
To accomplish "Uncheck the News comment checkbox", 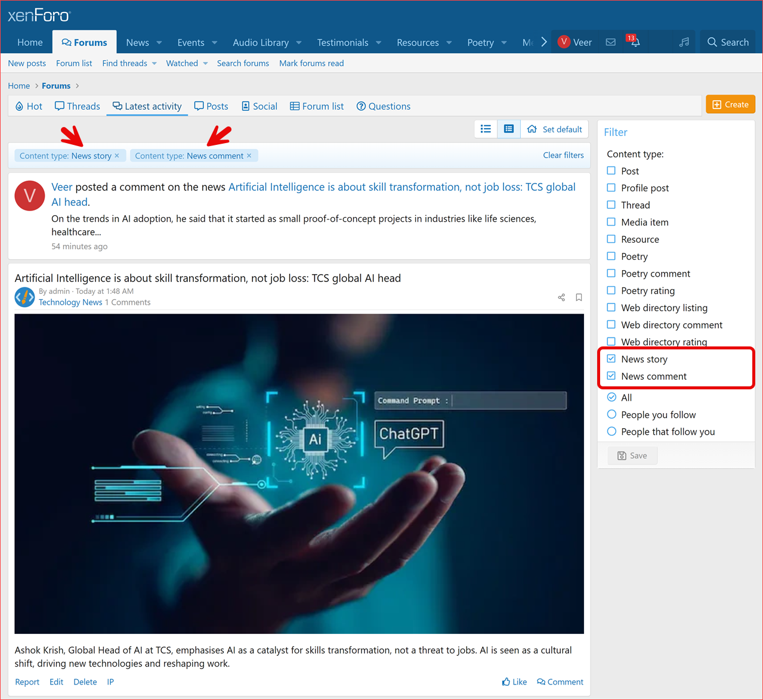I will coord(611,376).
